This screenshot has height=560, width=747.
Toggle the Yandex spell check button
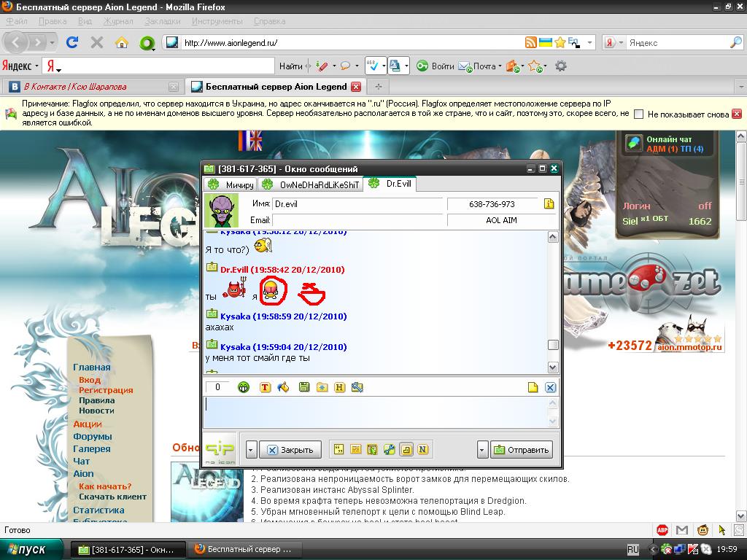pos(373,66)
